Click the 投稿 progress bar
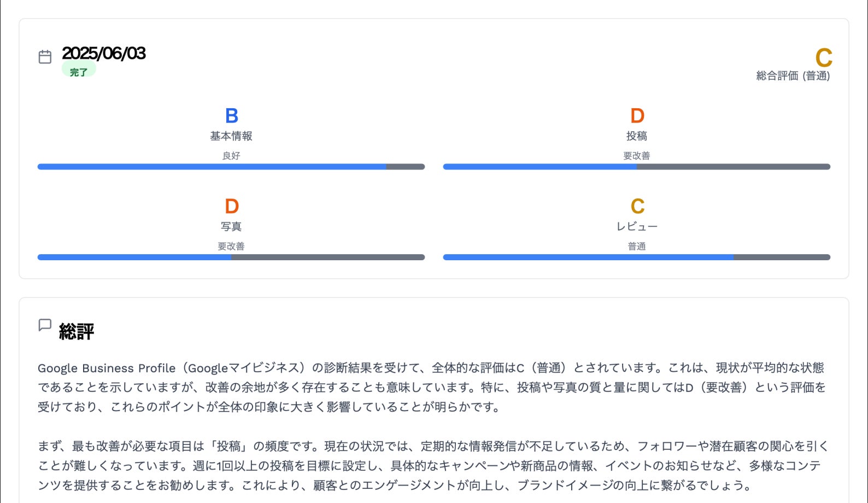The image size is (868, 503). [x=637, y=167]
